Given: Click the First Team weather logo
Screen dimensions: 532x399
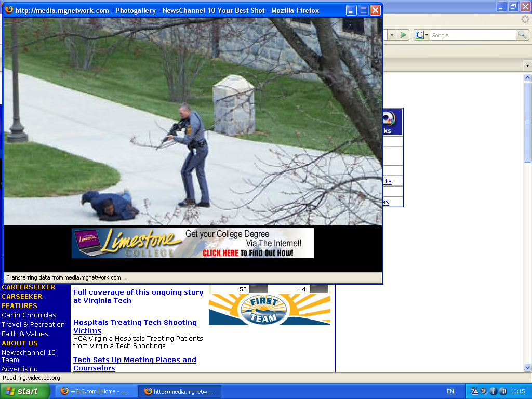Looking at the screenshot, I should (269, 310).
